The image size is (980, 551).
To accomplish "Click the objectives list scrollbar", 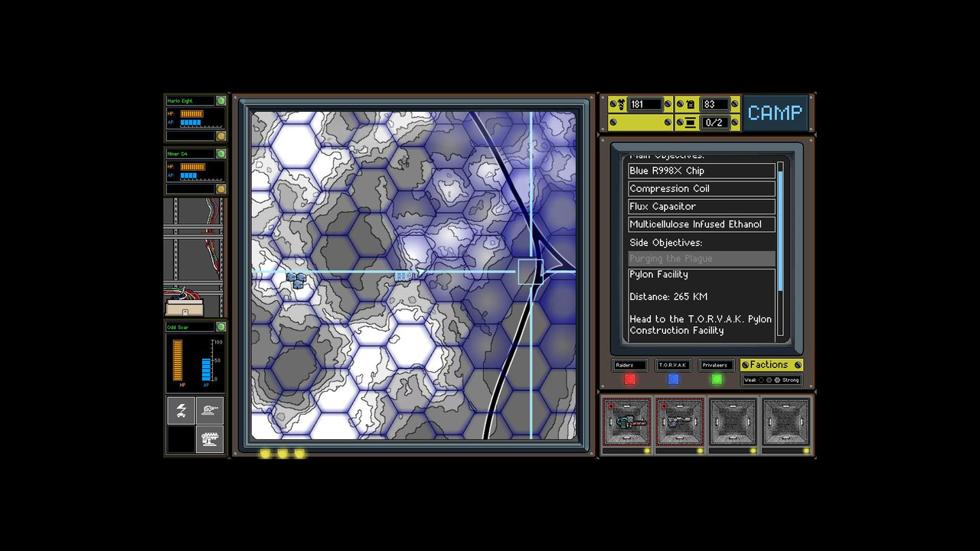I will coord(781,249).
